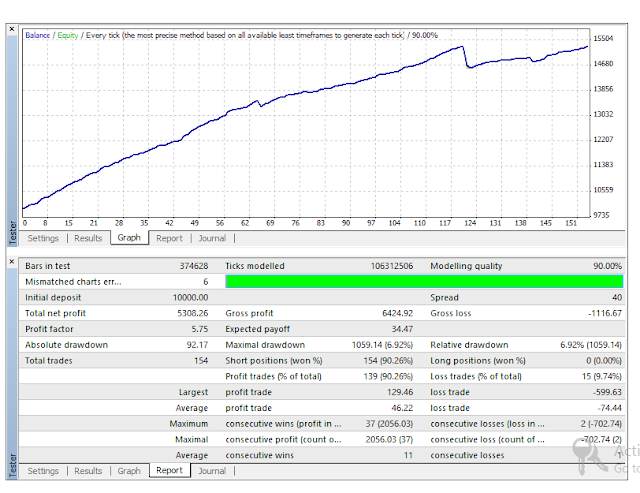
Task: Click Bars in test value 374628
Action: tap(194, 266)
